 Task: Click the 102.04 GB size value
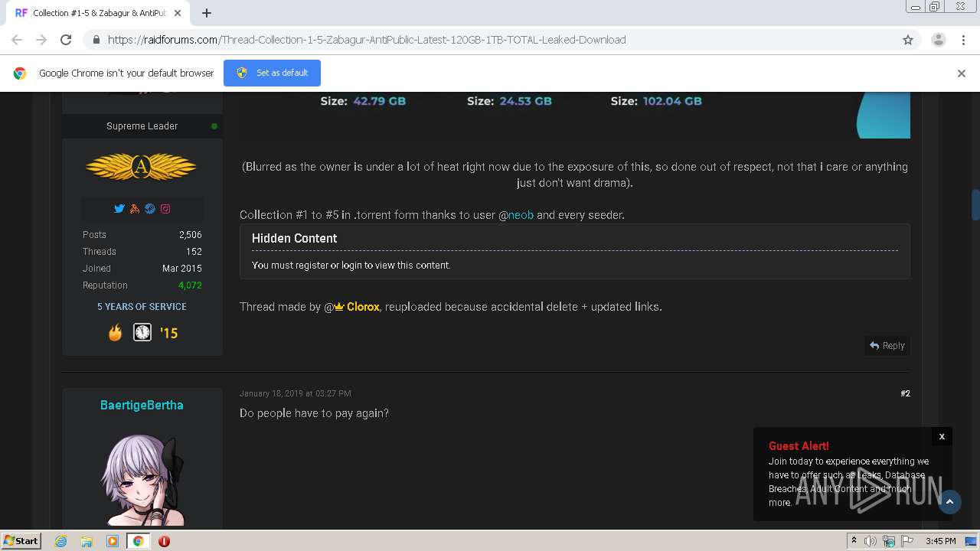point(672,101)
